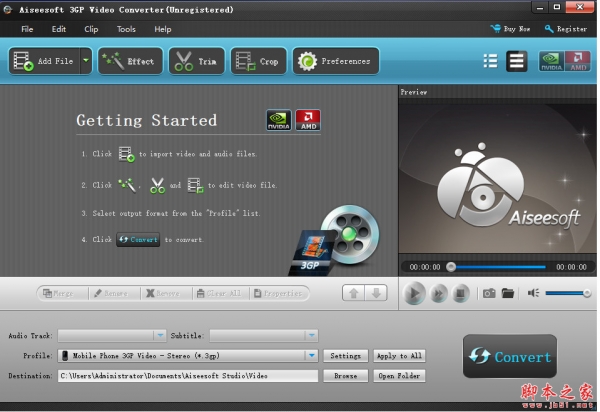Click the big Convert button

tap(510, 356)
